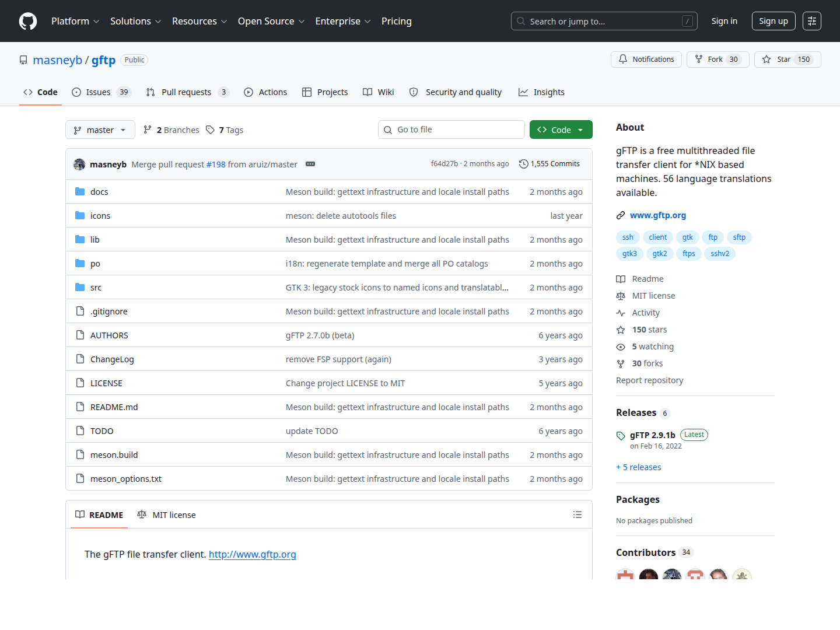This screenshot has height=630, width=840.
Task: Open the Actions tab
Action: [x=265, y=92]
